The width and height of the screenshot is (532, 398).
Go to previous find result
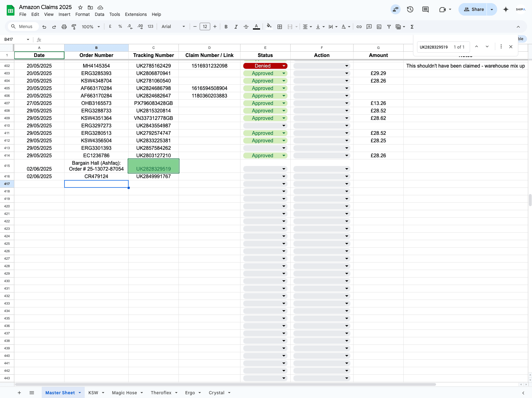click(477, 47)
